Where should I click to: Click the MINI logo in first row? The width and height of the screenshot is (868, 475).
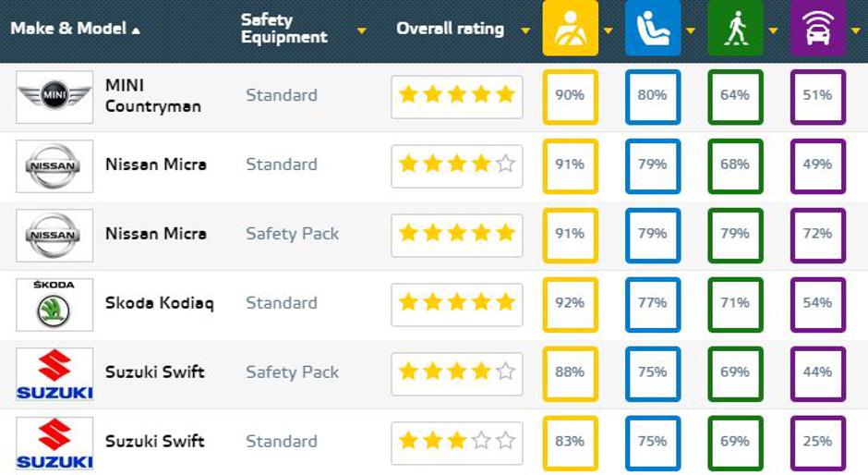click(54, 96)
